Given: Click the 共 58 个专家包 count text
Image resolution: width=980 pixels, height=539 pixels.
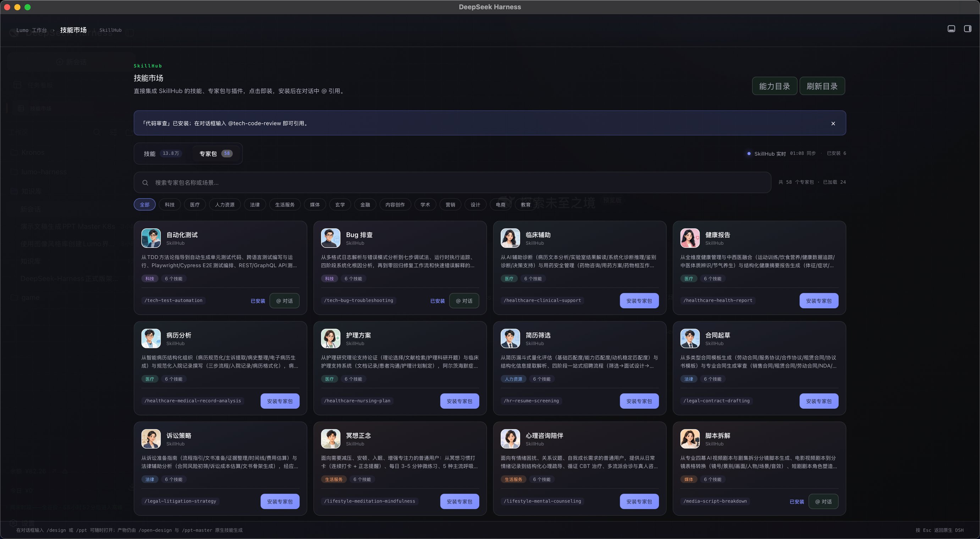Looking at the screenshot, I should 796,183.
